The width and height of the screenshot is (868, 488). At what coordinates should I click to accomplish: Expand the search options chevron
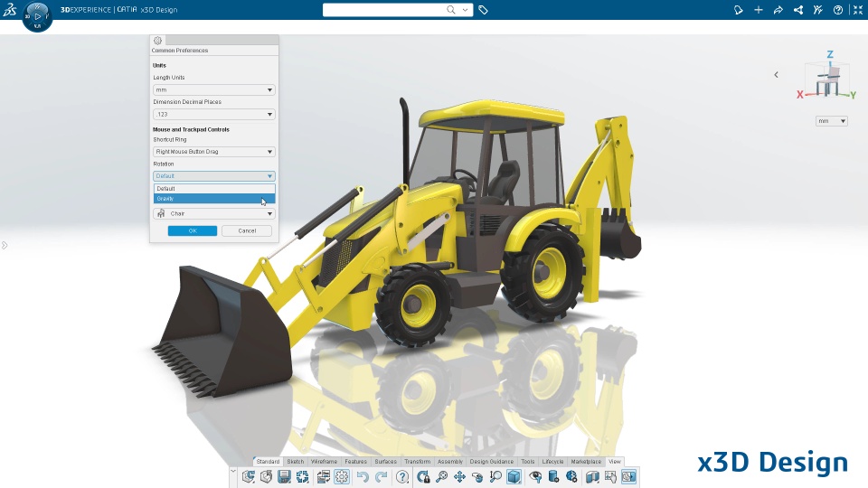tap(465, 9)
